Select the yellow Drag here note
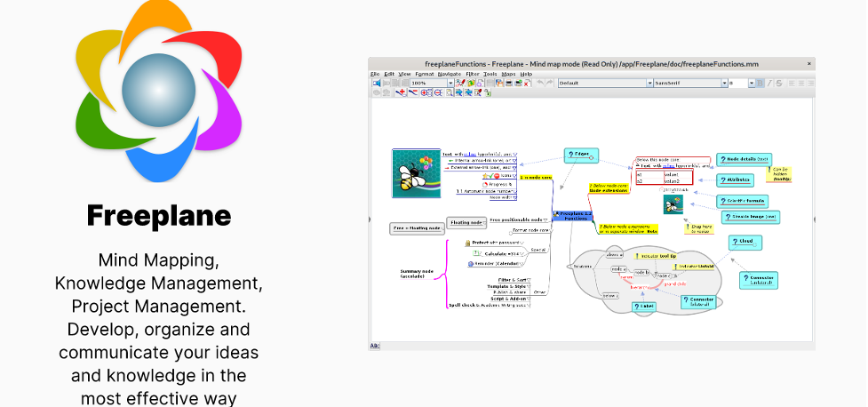 698,228
